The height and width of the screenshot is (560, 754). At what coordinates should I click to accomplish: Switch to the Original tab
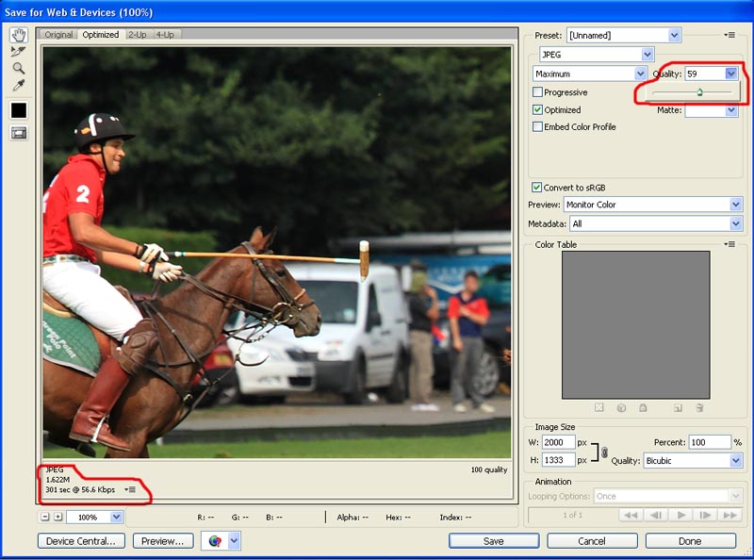click(58, 35)
